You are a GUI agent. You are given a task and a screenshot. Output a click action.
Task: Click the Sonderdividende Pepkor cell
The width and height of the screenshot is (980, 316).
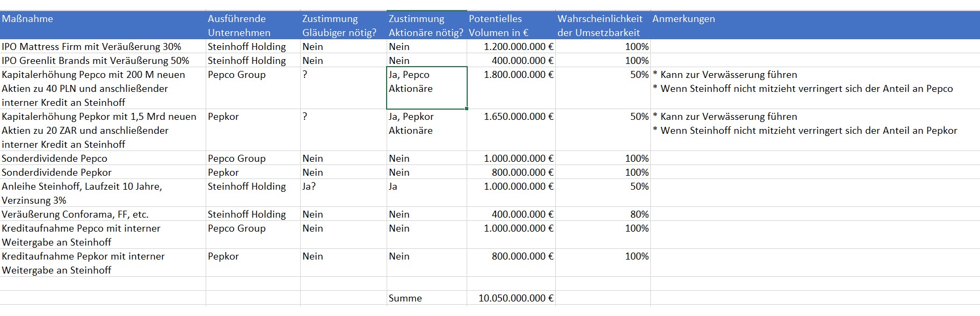point(102,173)
